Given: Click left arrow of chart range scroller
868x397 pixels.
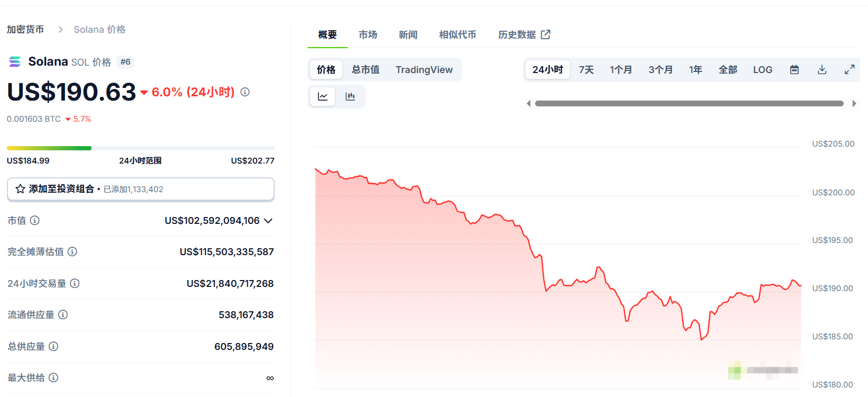Looking at the screenshot, I should click(528, 104).
